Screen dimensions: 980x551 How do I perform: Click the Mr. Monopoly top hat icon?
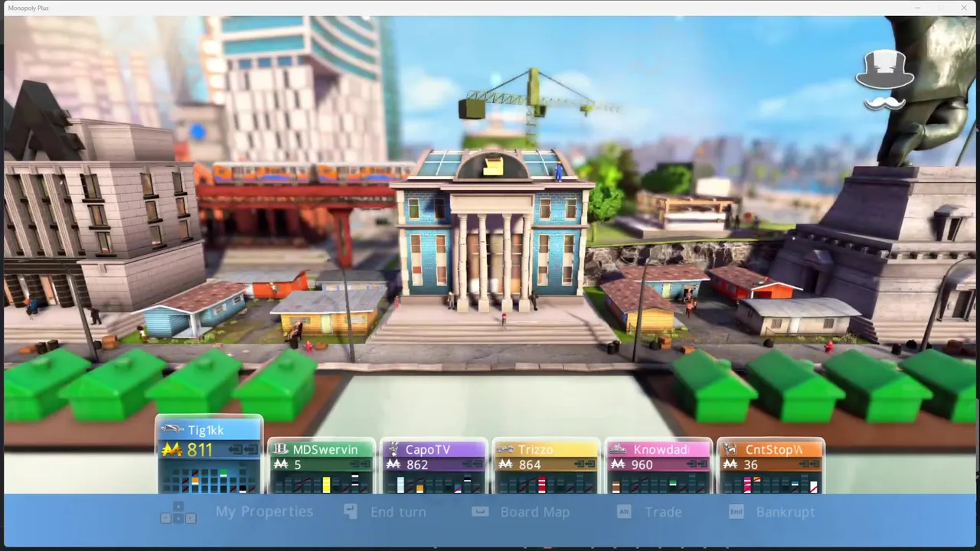tap(885, 80)
